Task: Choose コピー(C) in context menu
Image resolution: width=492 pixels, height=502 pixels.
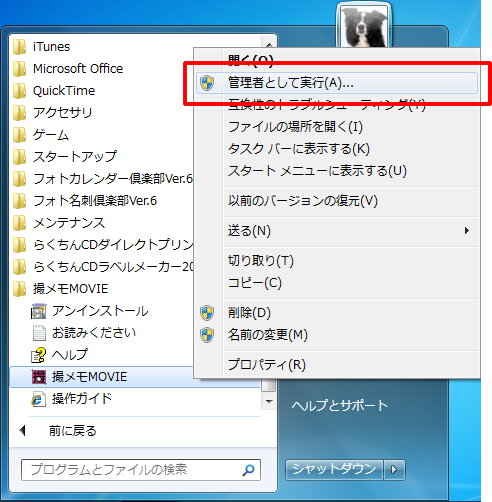Action: tap(255, 283)
